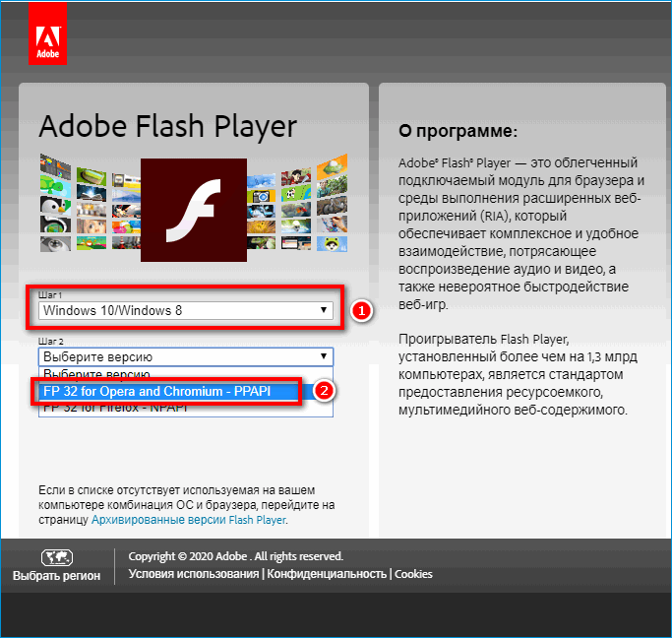Click the 'Шаг 2' label
The height and width of the screenshot is (638, 672).
51,342
